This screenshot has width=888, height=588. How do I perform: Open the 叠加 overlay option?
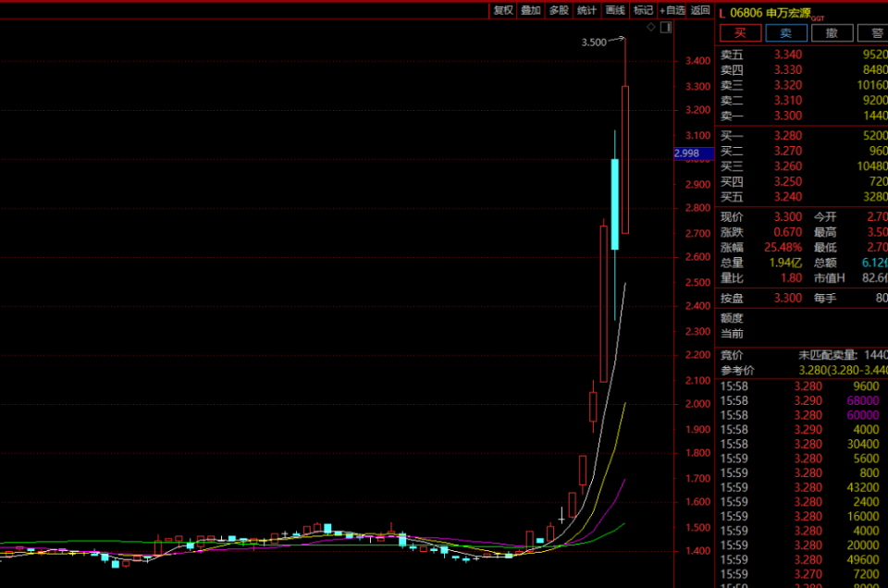pos(531,10)
